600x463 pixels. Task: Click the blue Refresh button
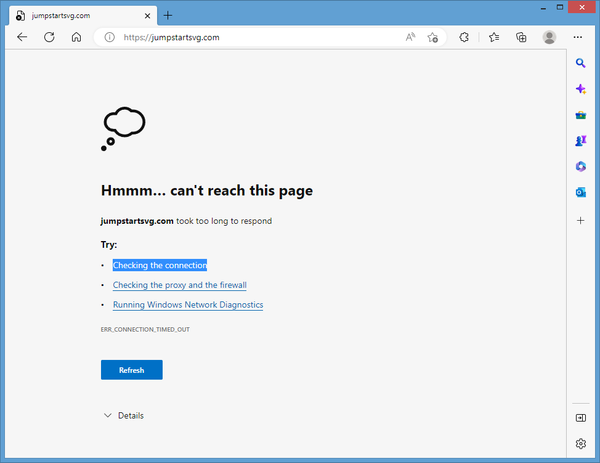(x=132, y=370)
